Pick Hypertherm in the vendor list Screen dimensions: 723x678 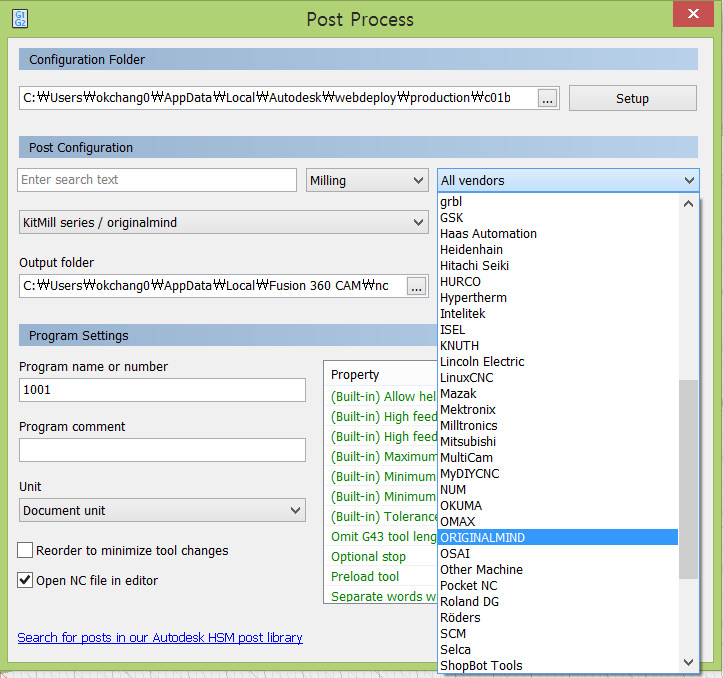558,297
